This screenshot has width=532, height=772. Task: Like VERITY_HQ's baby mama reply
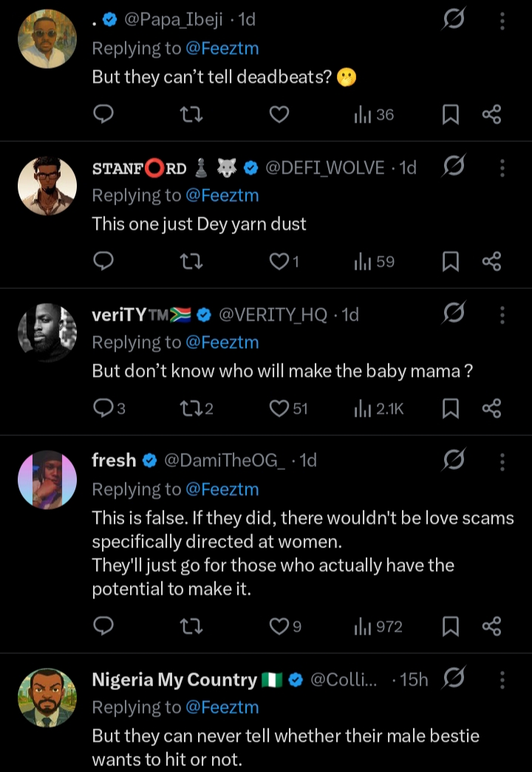pyautogui.click(x=279, y=409)
